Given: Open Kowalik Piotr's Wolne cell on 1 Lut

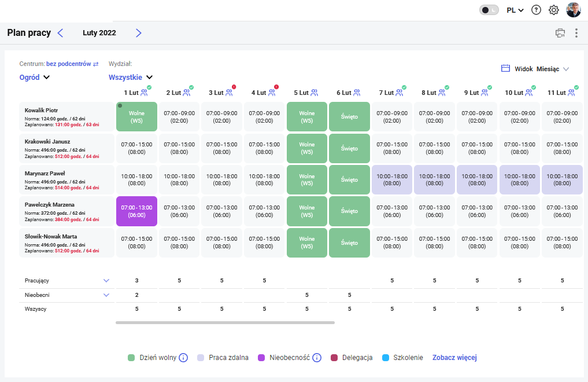Looking at the screenshot, I should click(136, 117).
